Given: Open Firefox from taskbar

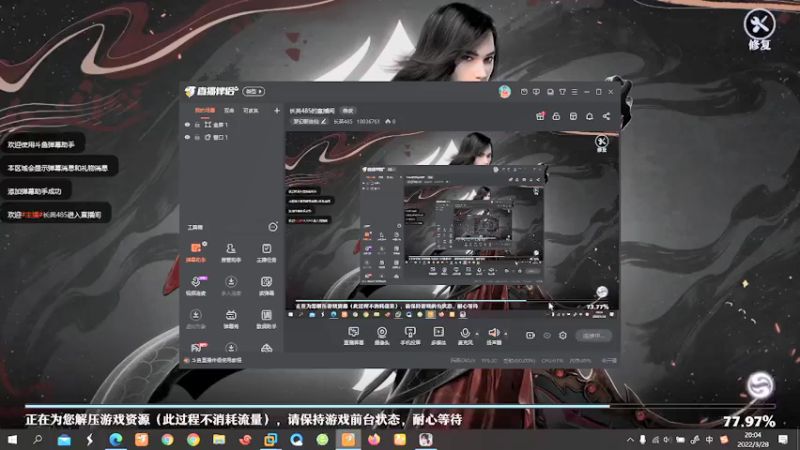Looking at the screenshot, I should [374, 439].
